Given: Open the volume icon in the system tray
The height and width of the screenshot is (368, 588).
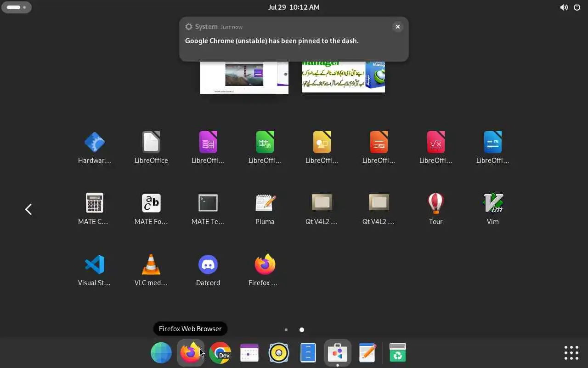Looking at the screenshot, I should click(x=564, y=7).
